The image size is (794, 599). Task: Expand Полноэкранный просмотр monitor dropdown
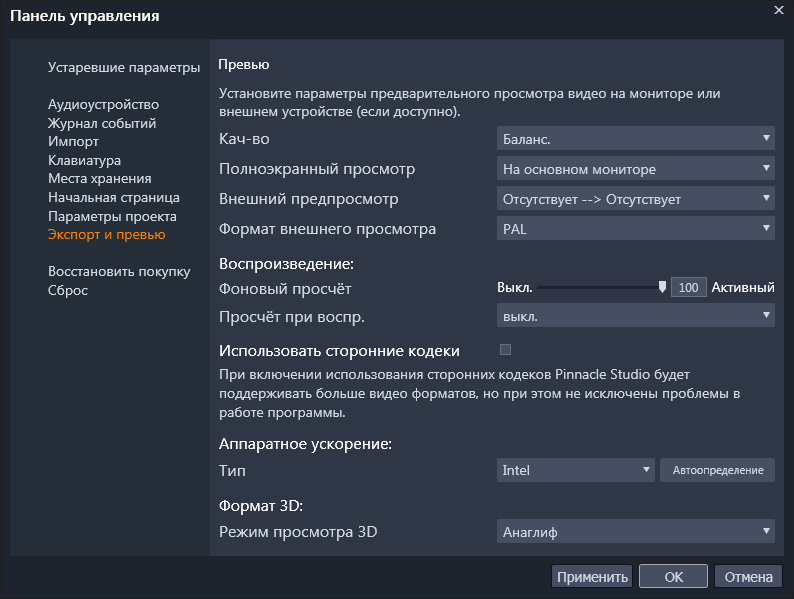[635, 169]
